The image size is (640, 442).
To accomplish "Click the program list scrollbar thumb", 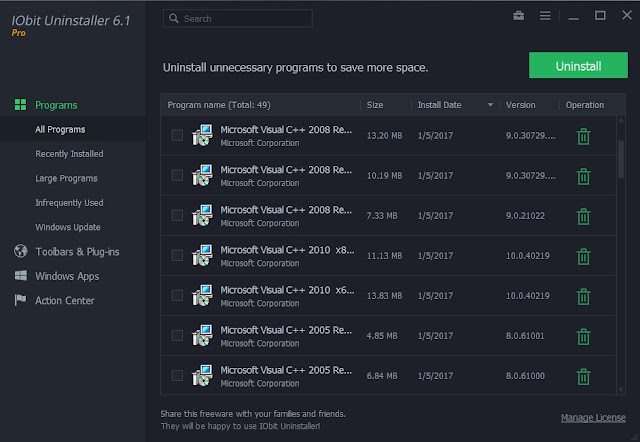I will pyautogui.click(x=621, y=159).
